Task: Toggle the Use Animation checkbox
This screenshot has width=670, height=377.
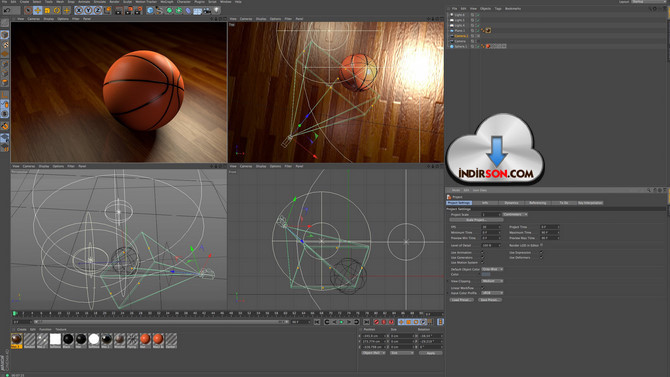Action: point(483,253)
